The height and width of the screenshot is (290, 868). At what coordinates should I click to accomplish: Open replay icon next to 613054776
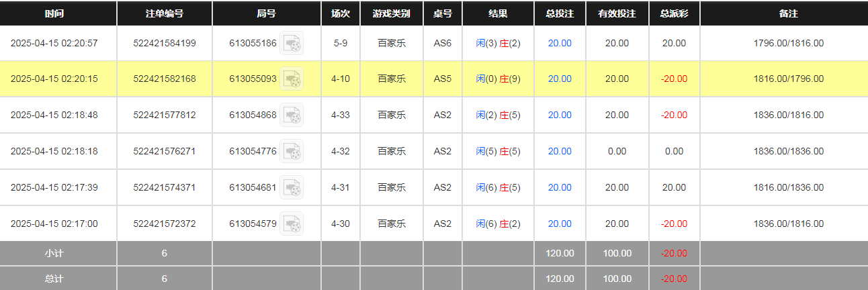(x=292, y=152)
